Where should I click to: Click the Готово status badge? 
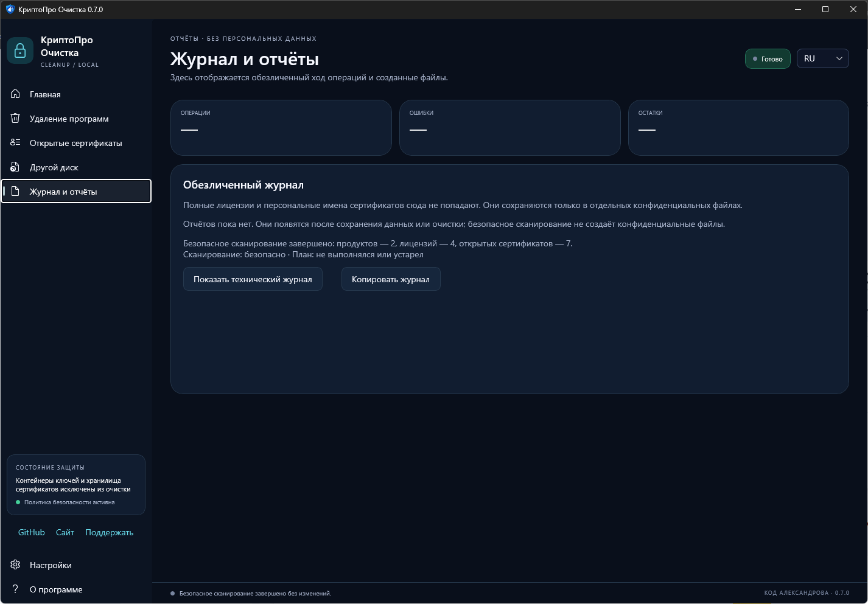pos(768,58)
